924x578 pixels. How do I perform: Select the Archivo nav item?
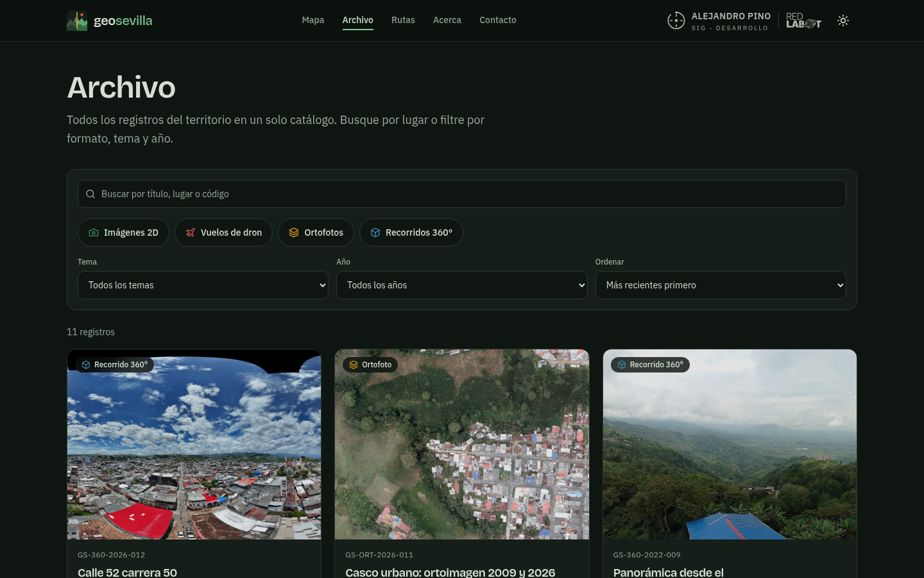click(x=358, y=20)
